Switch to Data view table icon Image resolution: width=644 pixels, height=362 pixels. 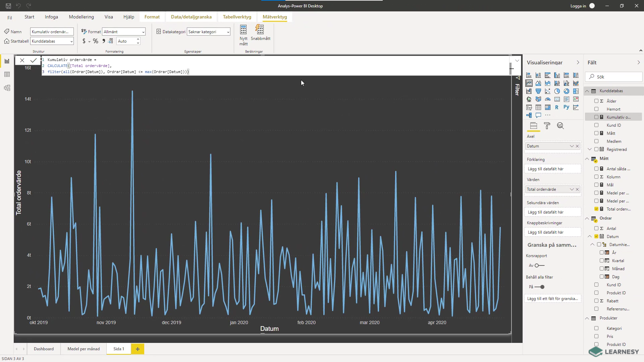point(7,74)
